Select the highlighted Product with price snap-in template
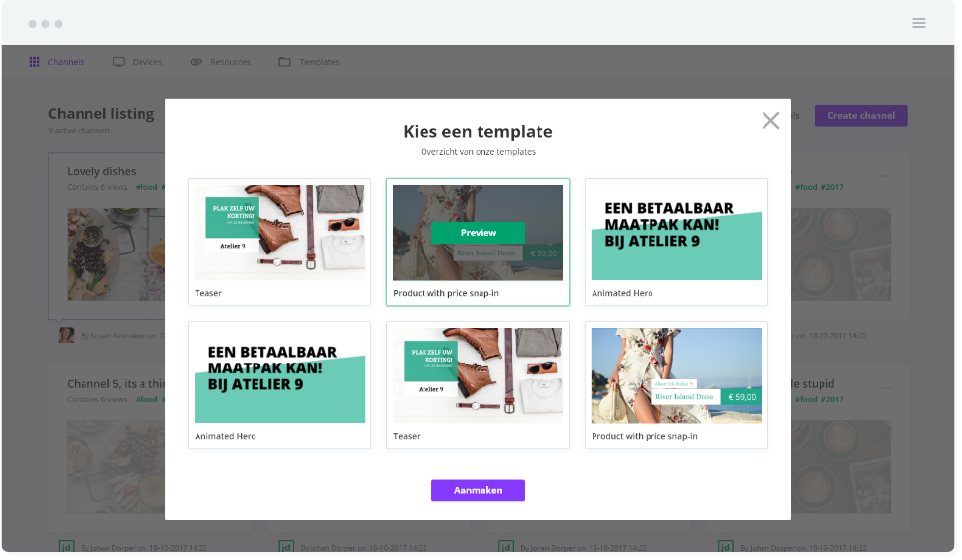This screenshot has height=560, width=962. pos(478,242)
